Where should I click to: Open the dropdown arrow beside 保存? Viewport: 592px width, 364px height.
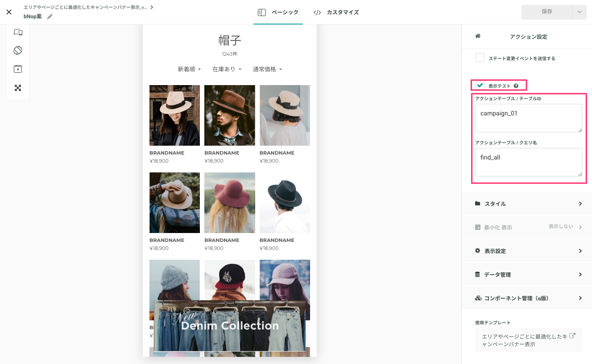[x=580, y=12]
